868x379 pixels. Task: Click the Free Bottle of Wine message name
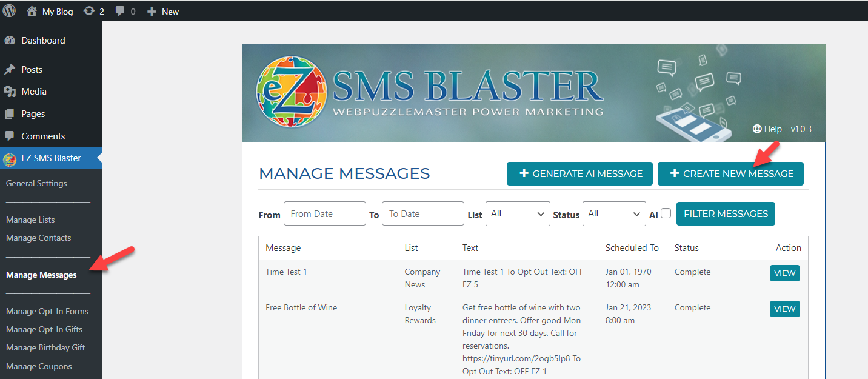click(x=301, y=307)
